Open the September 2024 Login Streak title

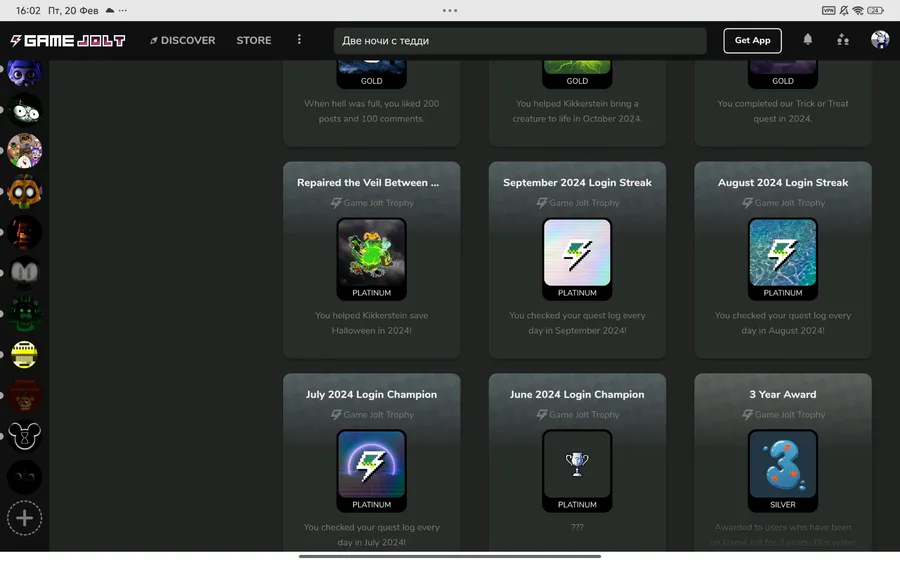coord(577,183)
